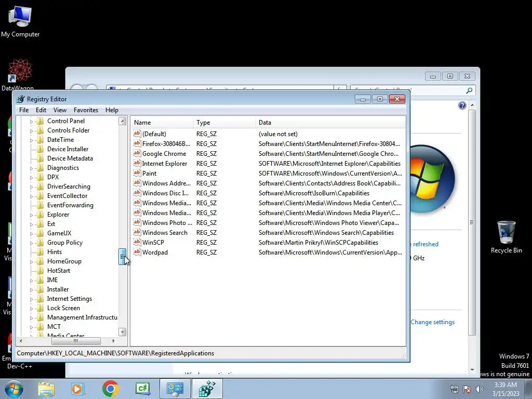The image size is (532, 399).
Task: Open the Help menu
Action: point(112,110)
